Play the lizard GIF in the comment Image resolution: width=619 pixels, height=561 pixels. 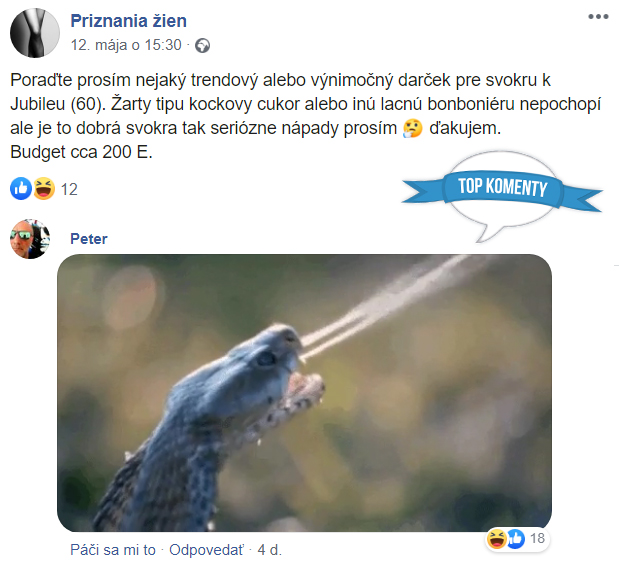[304, 393]
